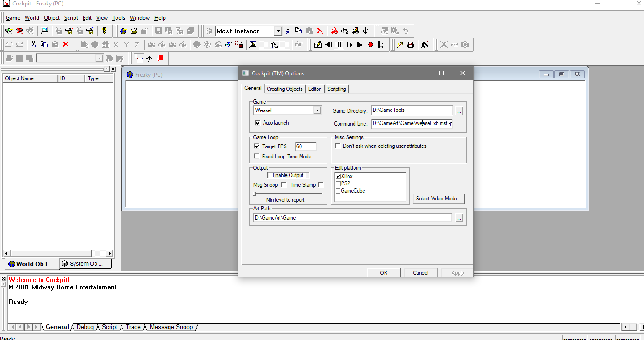Open the World menu

(32, 18)
